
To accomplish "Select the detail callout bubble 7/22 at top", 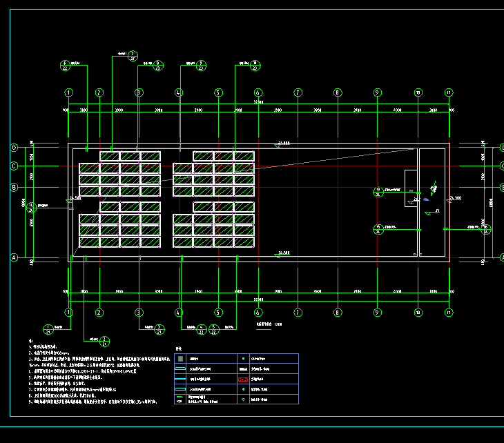I will [133, 55].
